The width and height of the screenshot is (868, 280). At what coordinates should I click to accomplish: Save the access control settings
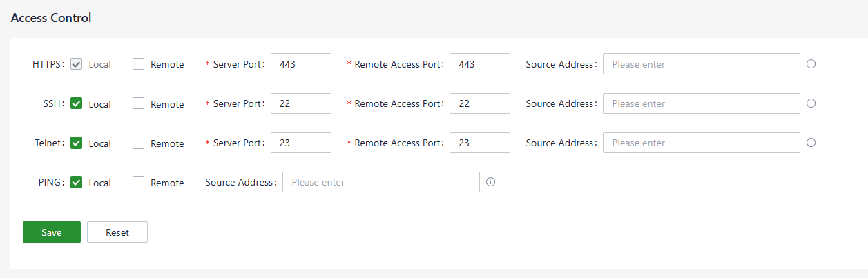coord(52,232)
